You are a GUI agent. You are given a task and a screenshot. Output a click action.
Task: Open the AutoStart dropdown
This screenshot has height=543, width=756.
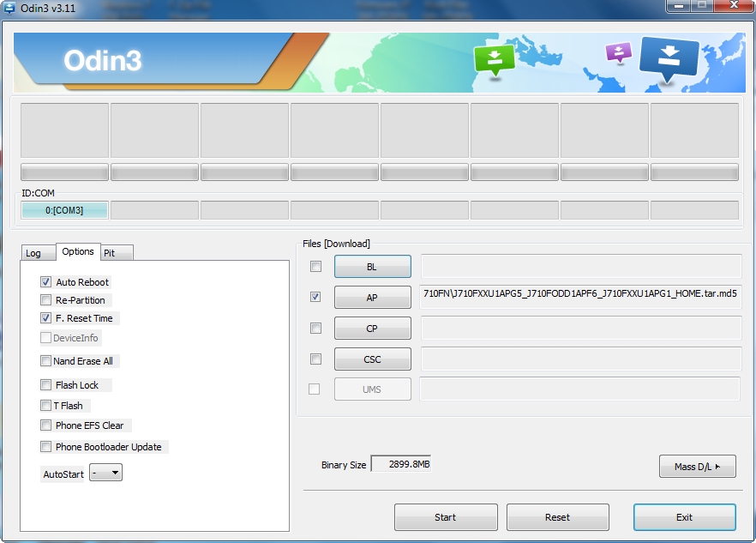[x=106, y=473]
